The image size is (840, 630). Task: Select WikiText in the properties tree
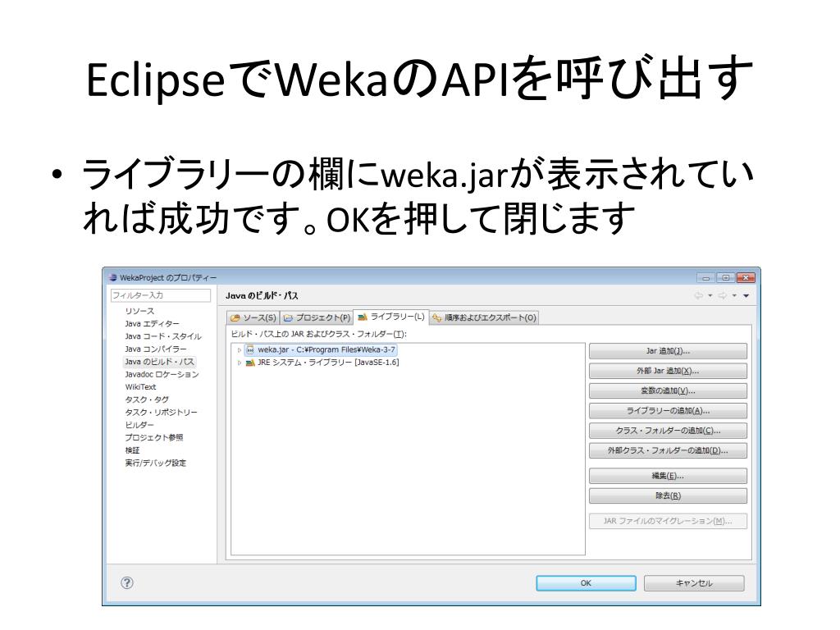pyautogui.click(x=141, y=387)
